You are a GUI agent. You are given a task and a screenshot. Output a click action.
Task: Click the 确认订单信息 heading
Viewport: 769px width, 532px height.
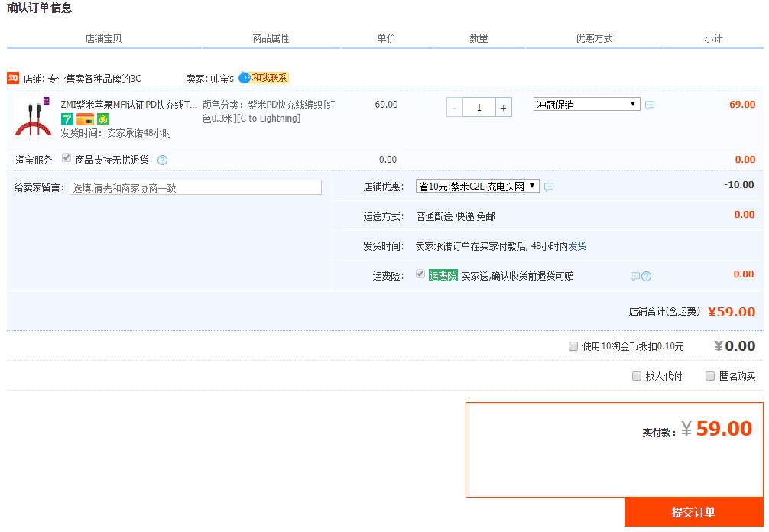click(39, 8)
